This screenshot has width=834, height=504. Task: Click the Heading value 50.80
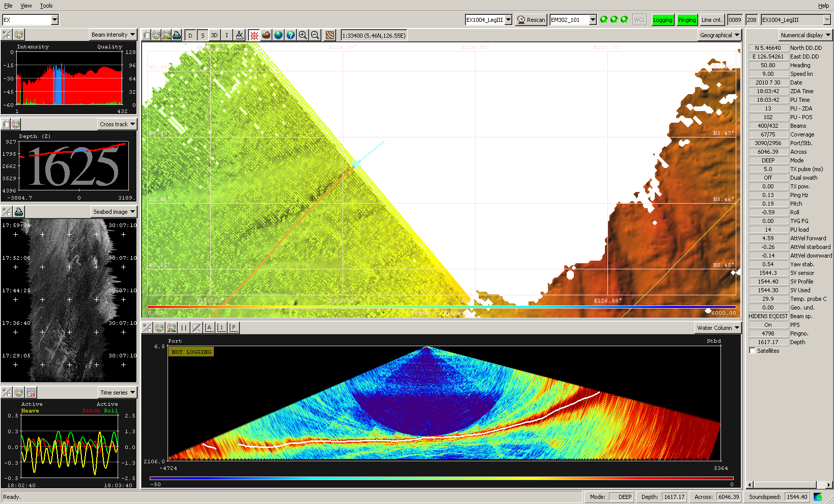[x=768, y=65]
